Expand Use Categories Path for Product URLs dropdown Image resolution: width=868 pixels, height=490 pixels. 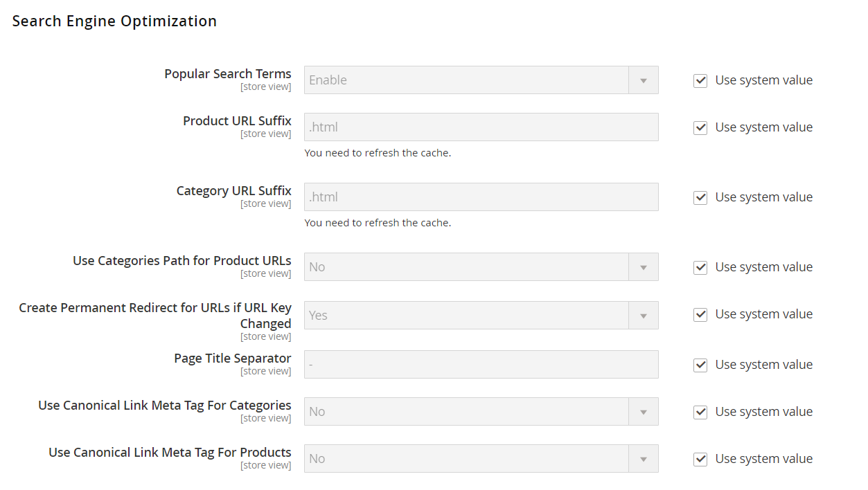(x=481, y=267)
